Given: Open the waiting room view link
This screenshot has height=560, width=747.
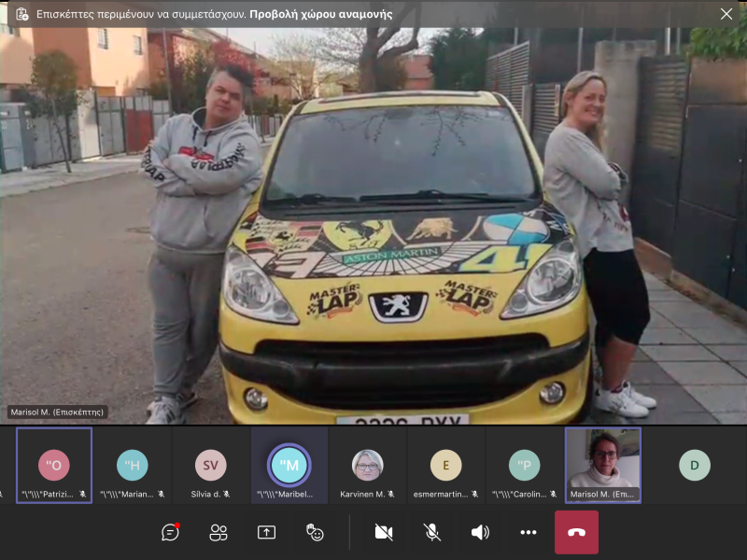Looking at the screenshot, I should [x=307, y=15].
